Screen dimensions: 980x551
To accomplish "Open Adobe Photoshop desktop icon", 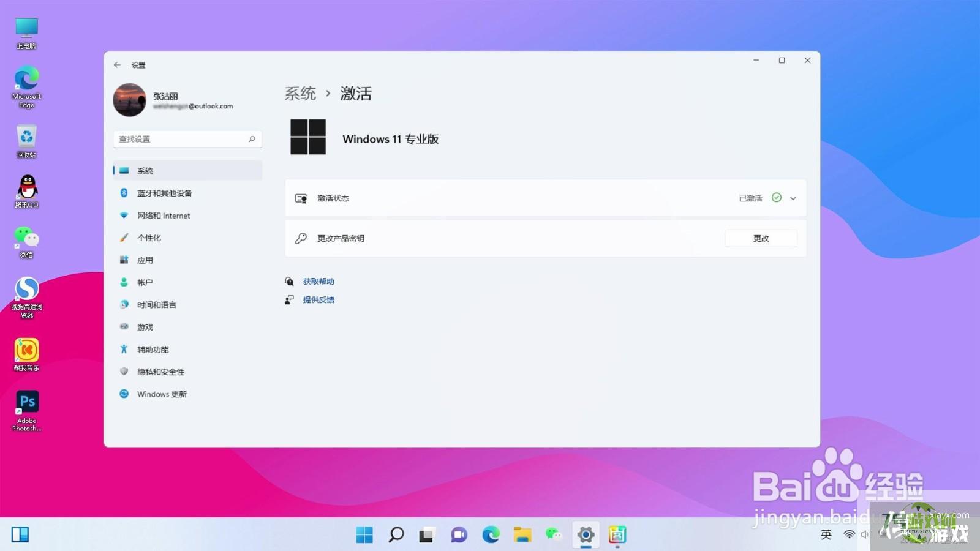I will (x=26, y=411).
